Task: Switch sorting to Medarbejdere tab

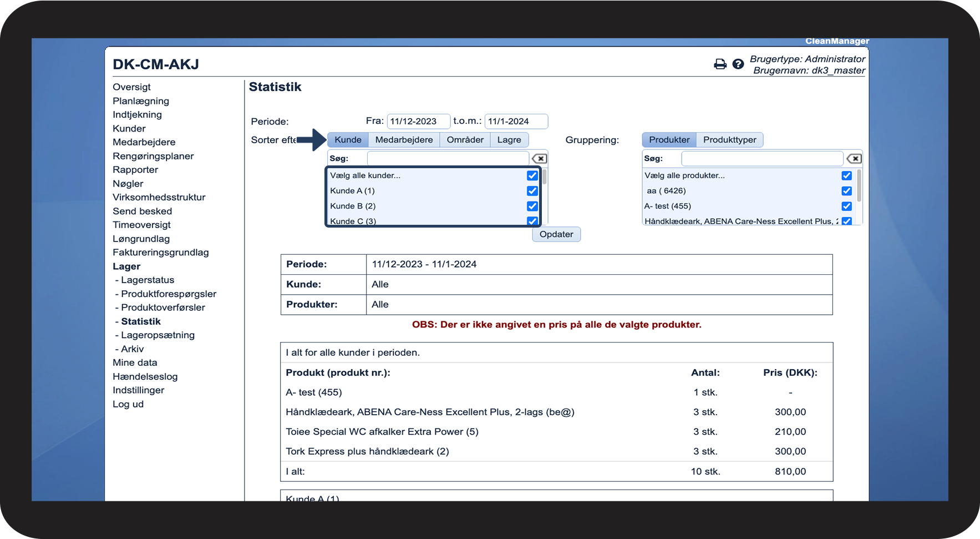Action: 404,140
